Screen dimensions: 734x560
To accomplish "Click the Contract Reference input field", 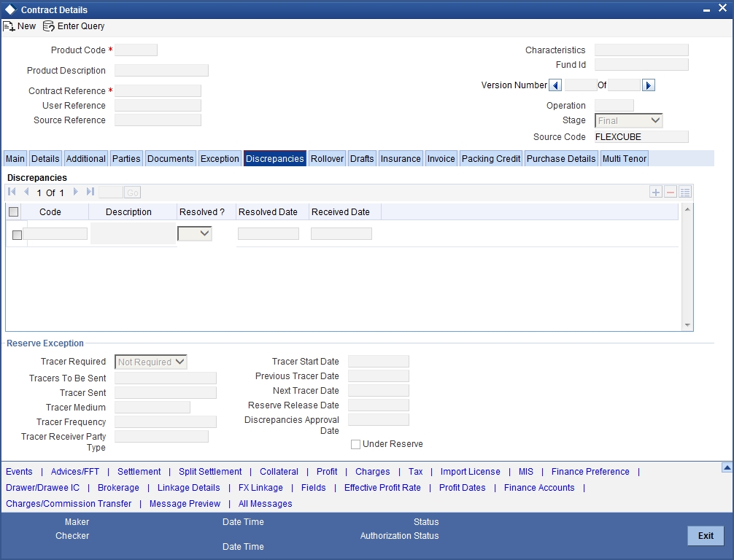I will pos(158,90).
